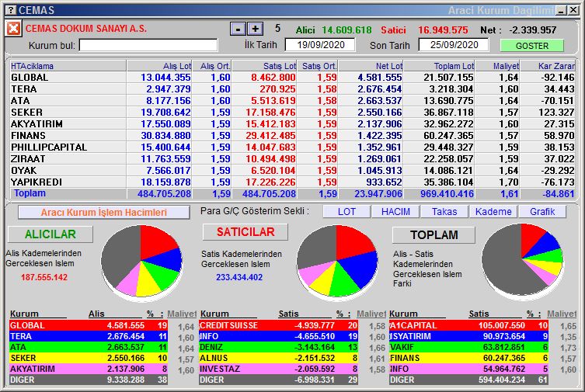585x392 pixels.
Task: Select the SEKER row in top table
Action: coord(292,112)
